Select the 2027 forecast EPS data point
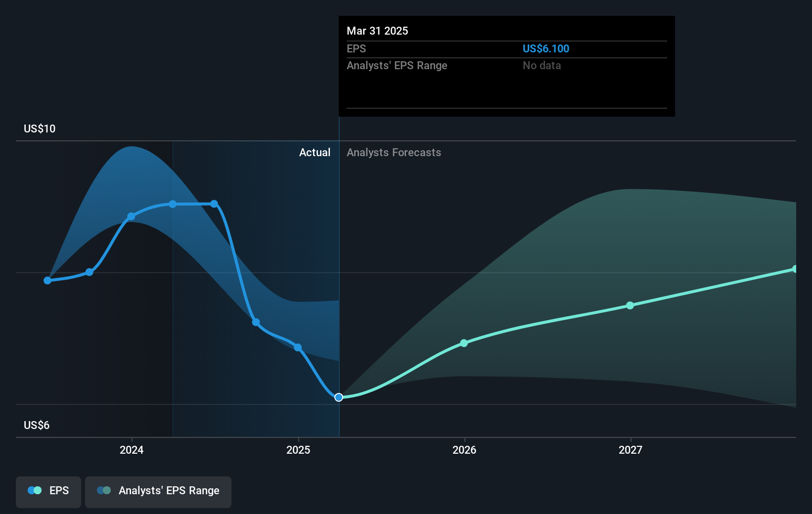Image resolution: width=812 pixels, height=514 pixels. (630, 305)
